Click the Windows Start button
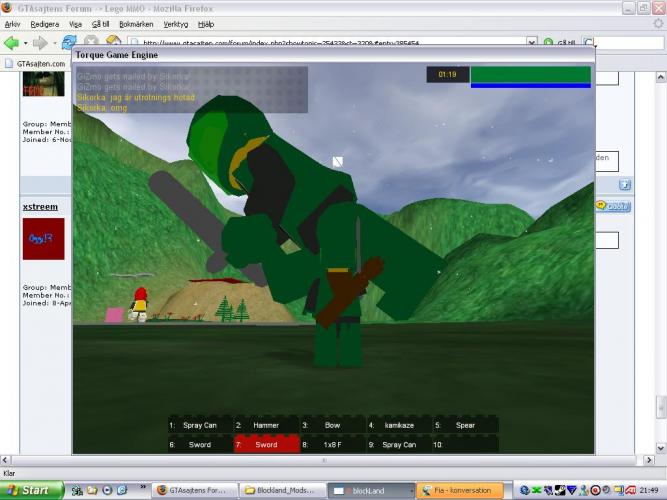Image resolution: width=667 pixels, height=500 pixels. pyautogui.click(x=32, y=491)
